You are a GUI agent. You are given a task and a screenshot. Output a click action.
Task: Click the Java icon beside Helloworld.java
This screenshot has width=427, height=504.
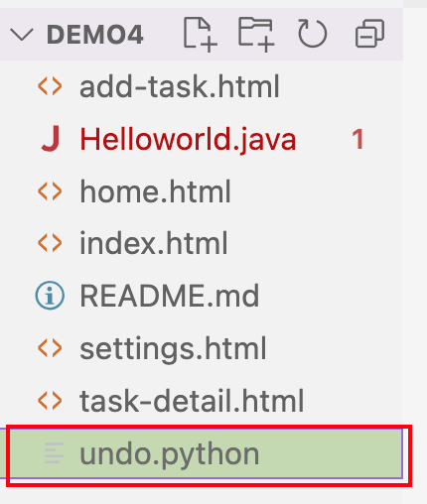(51, 139)
